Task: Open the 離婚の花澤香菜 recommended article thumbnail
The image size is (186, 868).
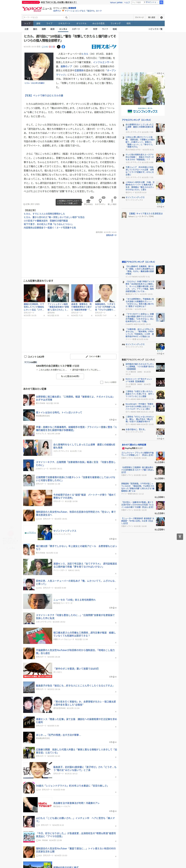Action: (x=34, y=293)
